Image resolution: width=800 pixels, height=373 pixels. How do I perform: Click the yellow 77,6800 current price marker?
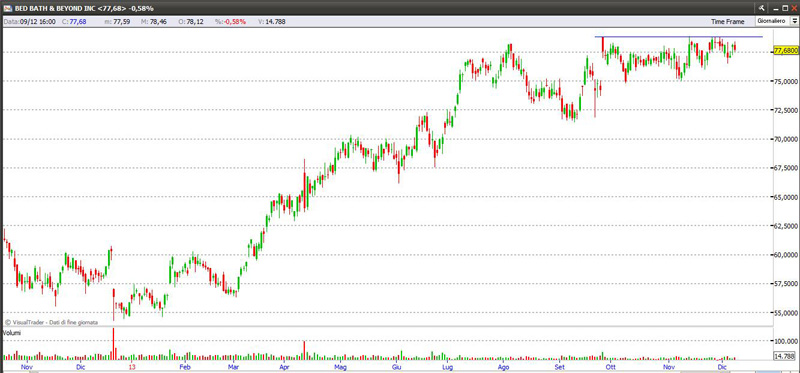tap(786, 51)
